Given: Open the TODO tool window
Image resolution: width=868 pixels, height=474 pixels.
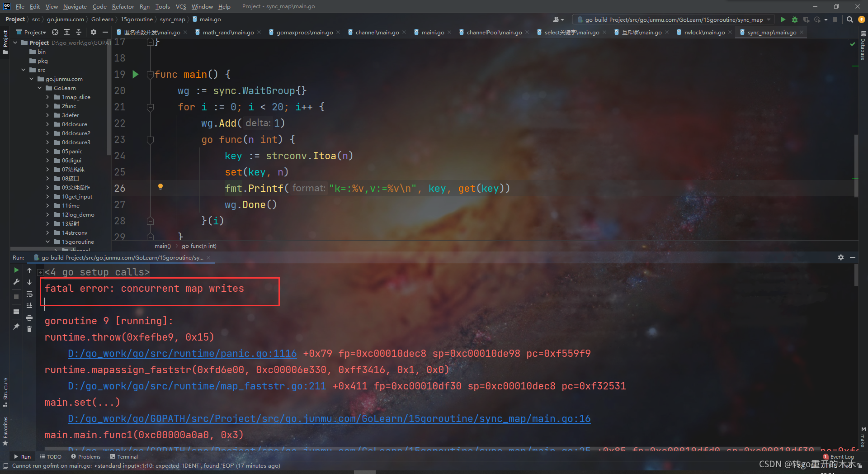Looking at the screenshot, I should pos(51,457).
